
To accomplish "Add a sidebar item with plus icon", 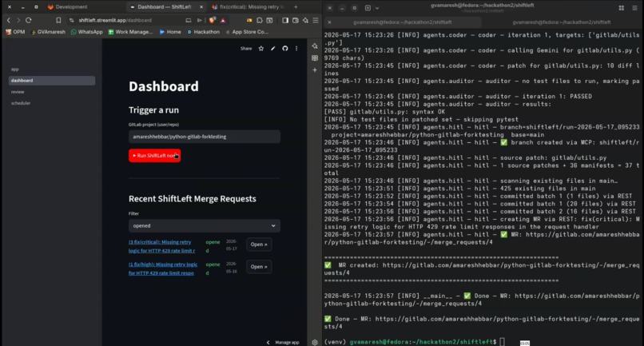I will coord(315,70).
